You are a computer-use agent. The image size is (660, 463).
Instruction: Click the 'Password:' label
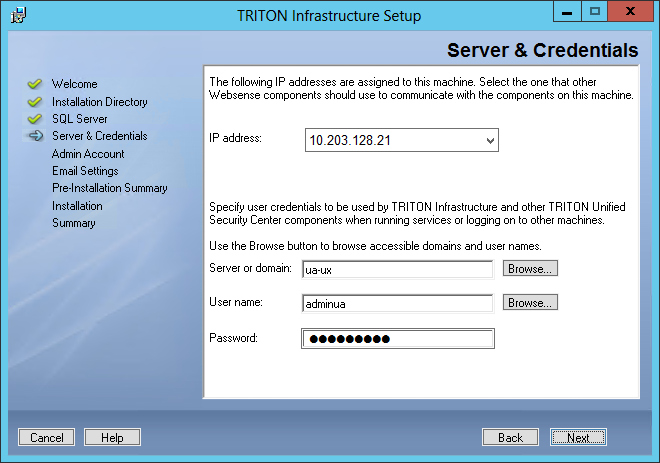[233, 338]
